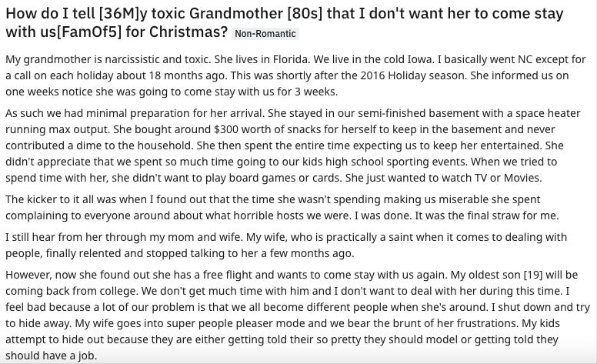Image resolution: width=597 pixels, height=364 pixels.
Task: Click the paragraph starting 'As such we had'
Action: (293, 145)
